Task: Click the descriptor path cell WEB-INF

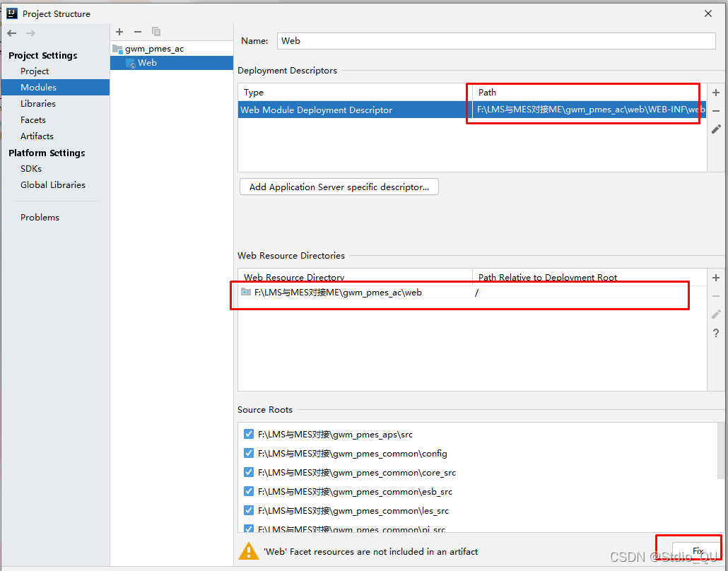Action: pos(589,110)
